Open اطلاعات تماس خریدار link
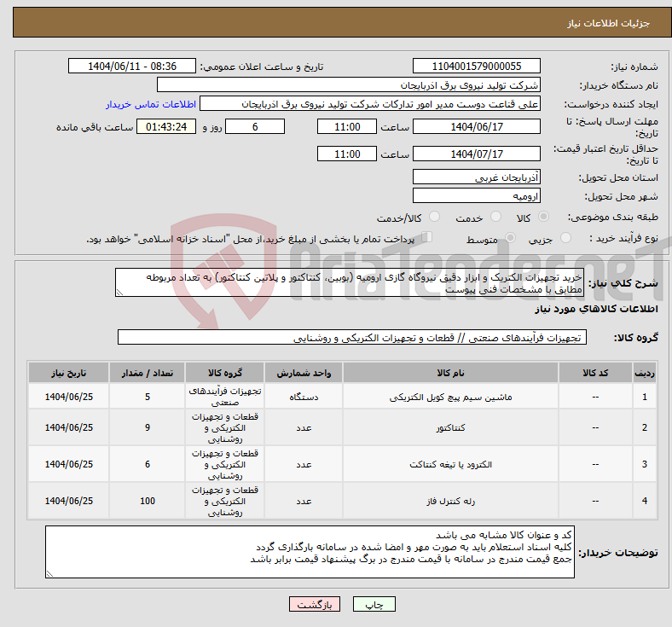This screenshot has height=627, width=672. pos(151,104)
